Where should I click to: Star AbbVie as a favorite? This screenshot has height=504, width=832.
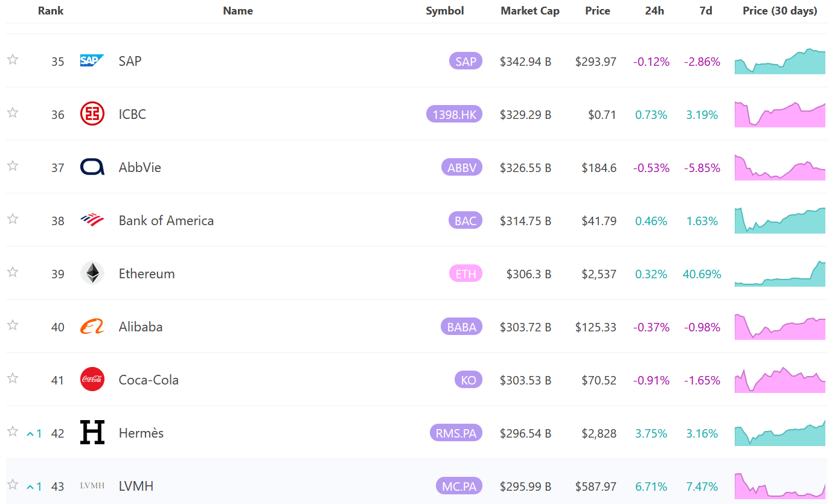(13, 166)
